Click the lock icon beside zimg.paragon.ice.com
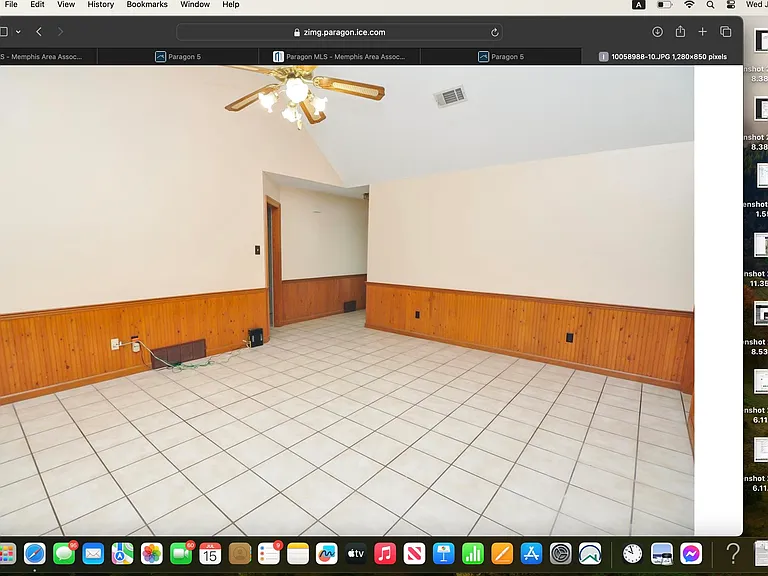768x576 pixels. click(x=297, y=32)
